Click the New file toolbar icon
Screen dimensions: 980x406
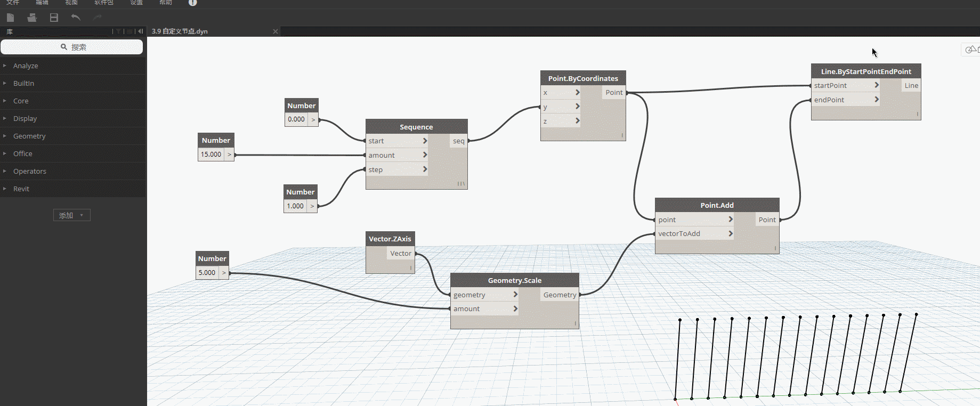coord(10,18)
